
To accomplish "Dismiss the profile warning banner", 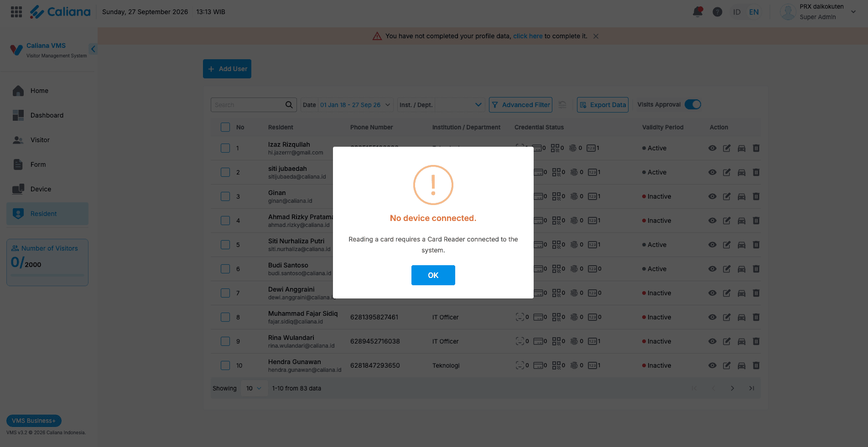I will pos(596,36).
